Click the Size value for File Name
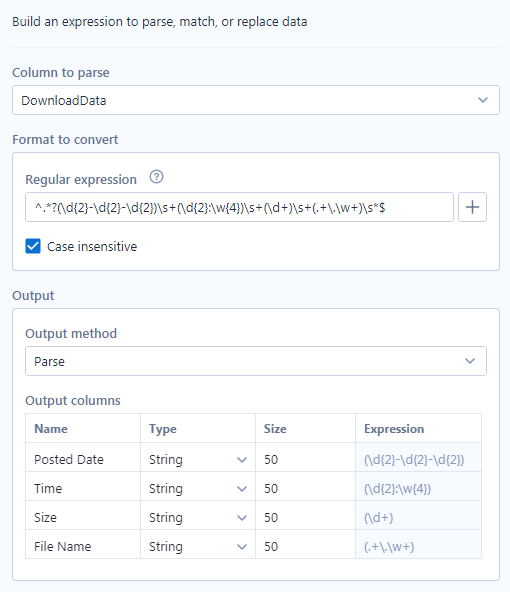Image resolution: width=510 pixels, height=592 pixels. tap(305, 546)
